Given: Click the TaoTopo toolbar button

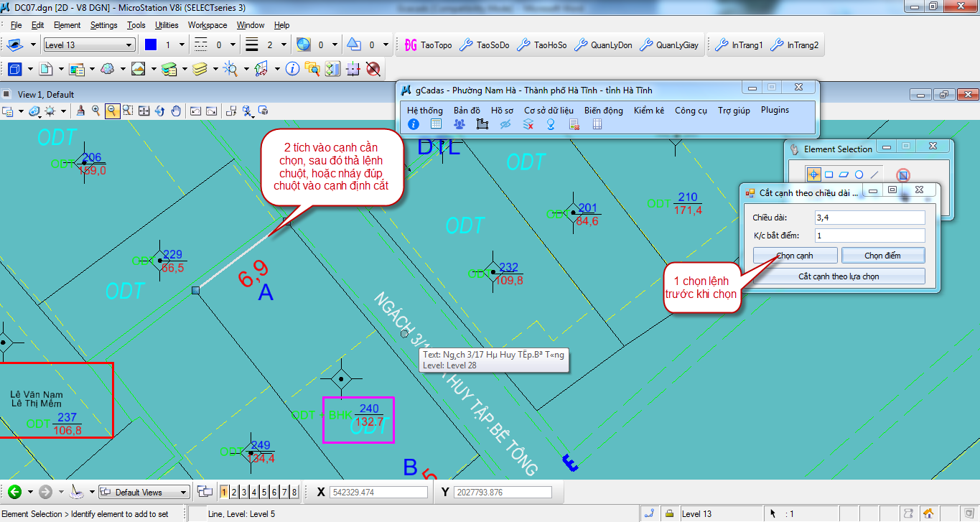Looking at the screenshot, I should (x=429, y=45).
